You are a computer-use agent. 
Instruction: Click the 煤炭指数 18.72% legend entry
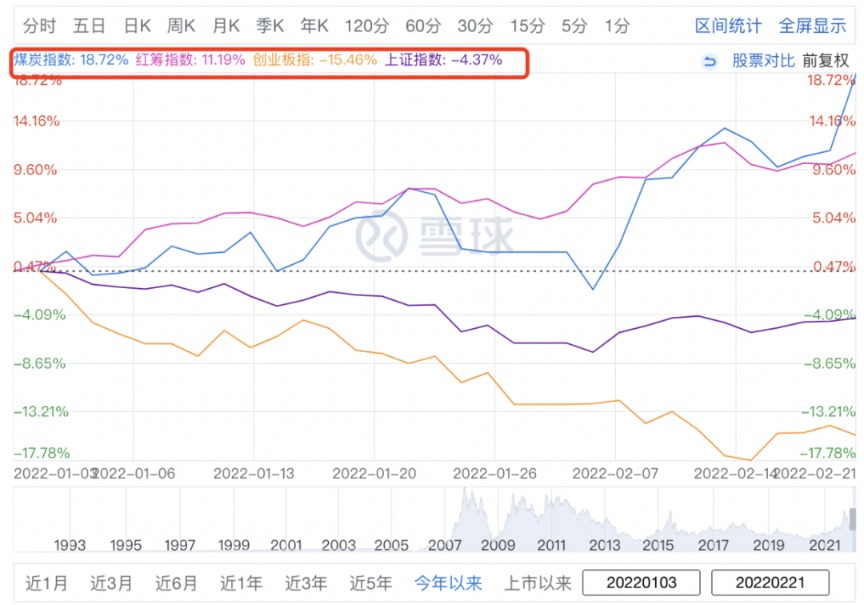point(71,60)
